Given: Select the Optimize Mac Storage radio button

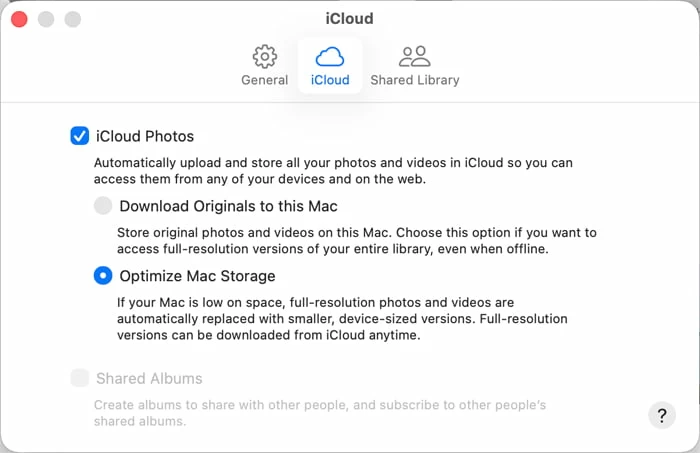Looking at the screenshot, I should pos(103,275).
